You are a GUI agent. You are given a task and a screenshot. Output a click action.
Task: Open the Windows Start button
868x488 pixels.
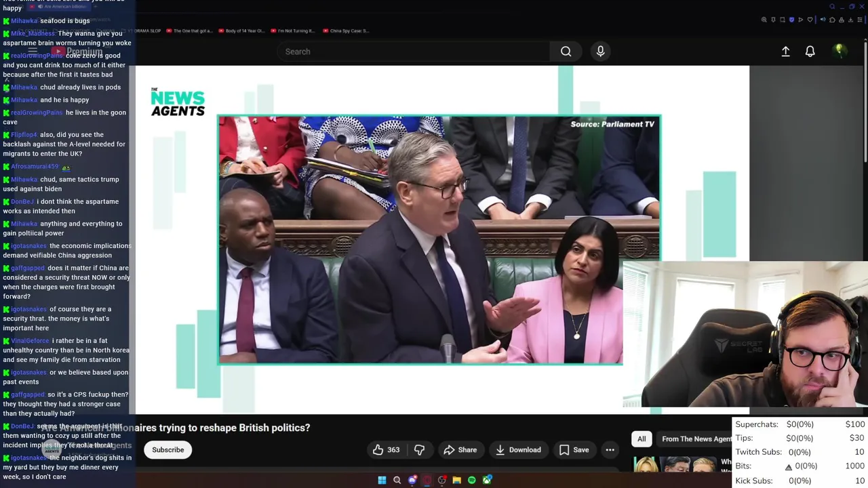tap(382, 480)
